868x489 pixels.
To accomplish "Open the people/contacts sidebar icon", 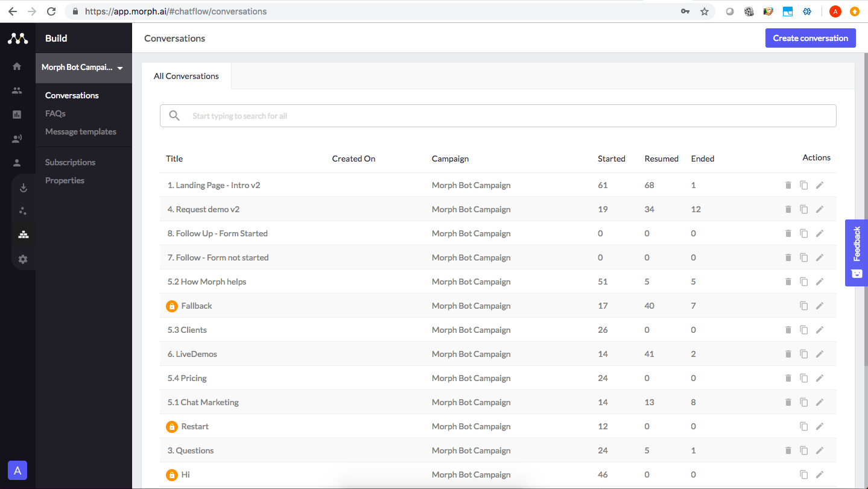I will tap(17, 90).
